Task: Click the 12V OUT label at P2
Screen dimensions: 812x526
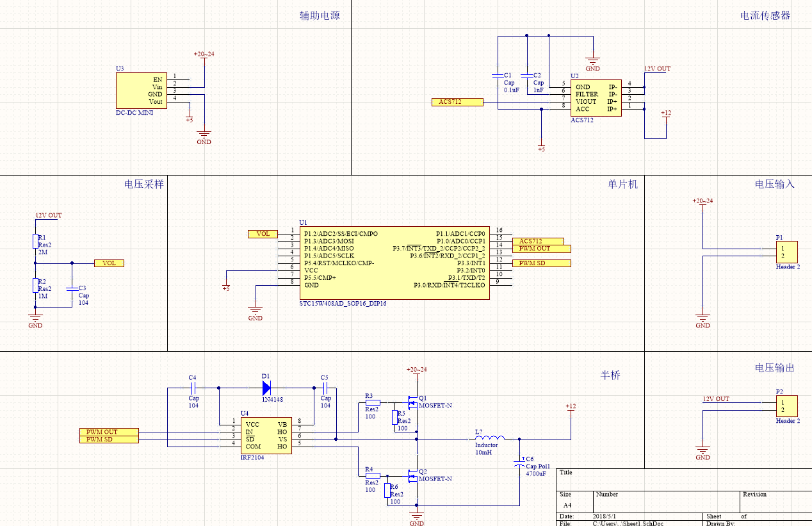Action: point(716,399)
